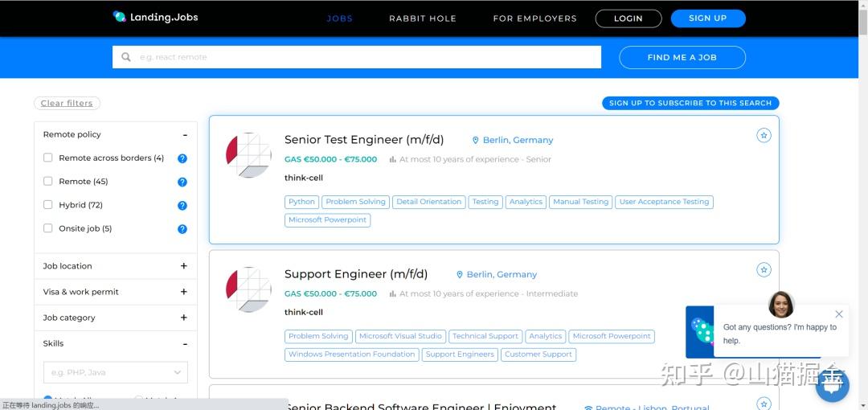The height and width of the screenshot is (410, 868).
Task: Click the Find Me A Job button
Action: [682, 57]
